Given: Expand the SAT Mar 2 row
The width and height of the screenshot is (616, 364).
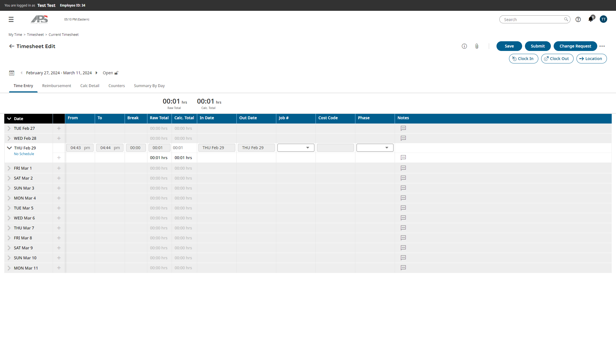Looking at the screenshot, I should tap(9, 178).
